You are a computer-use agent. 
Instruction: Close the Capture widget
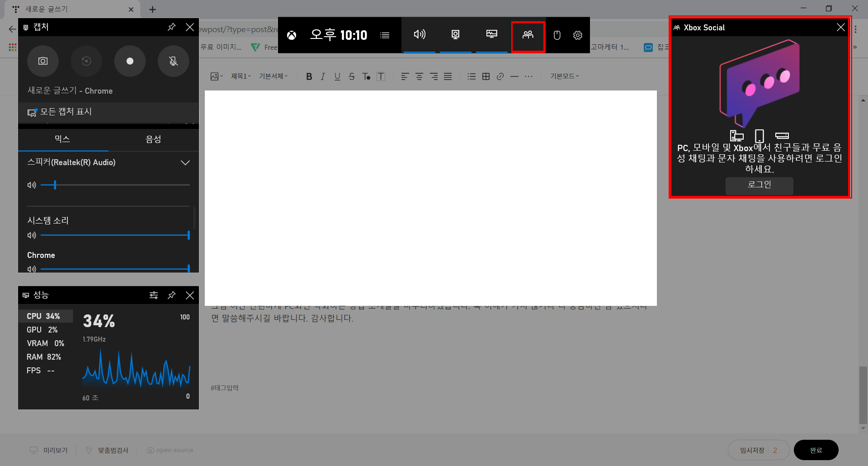190,27
